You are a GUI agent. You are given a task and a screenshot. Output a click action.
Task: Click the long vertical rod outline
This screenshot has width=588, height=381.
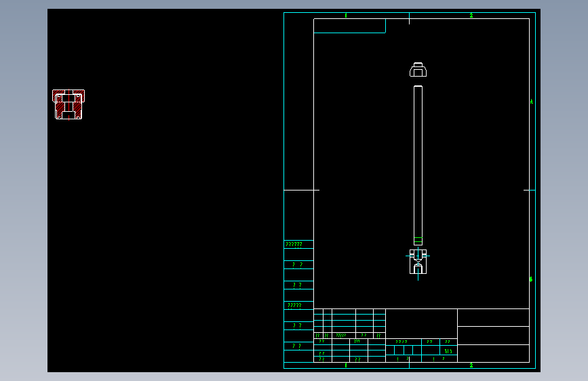(x=418, y=165)
